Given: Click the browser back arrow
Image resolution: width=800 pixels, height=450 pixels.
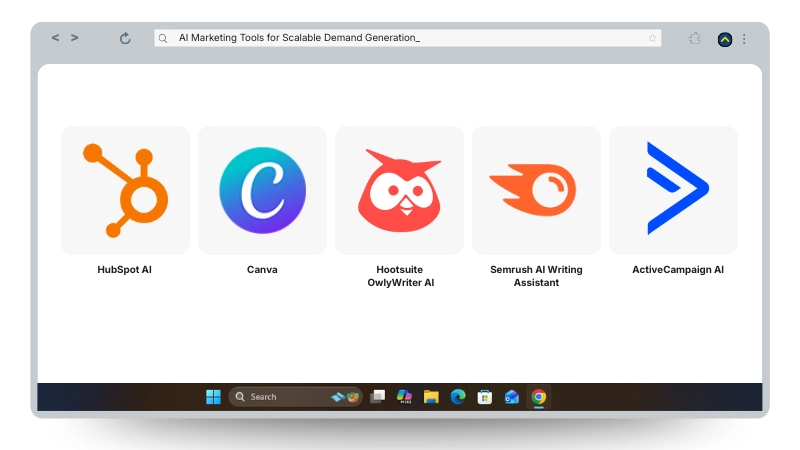Looking at the screenshot, I should tap(55, 38).
